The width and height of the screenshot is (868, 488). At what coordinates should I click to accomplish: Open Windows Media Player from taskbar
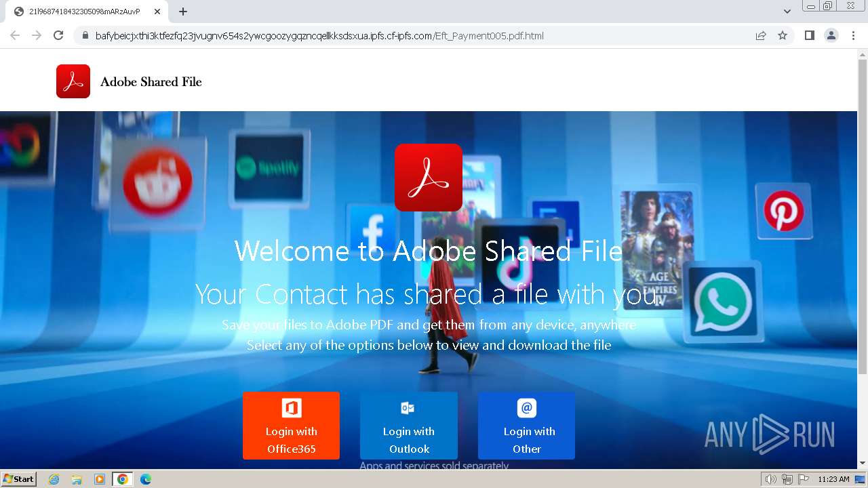(x=100, y=479)
